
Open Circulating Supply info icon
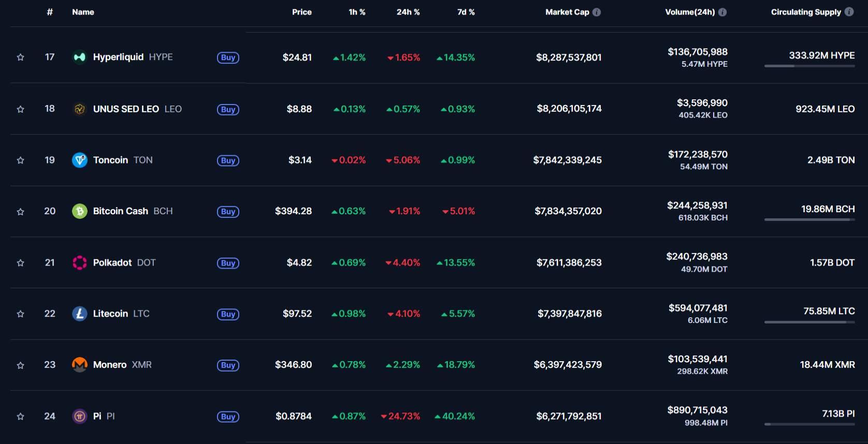point(849,11)
